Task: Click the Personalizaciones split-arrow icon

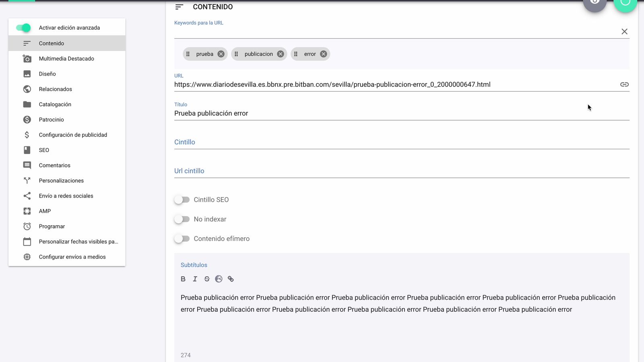Action: pyautogui.click(x=27, y=181)
